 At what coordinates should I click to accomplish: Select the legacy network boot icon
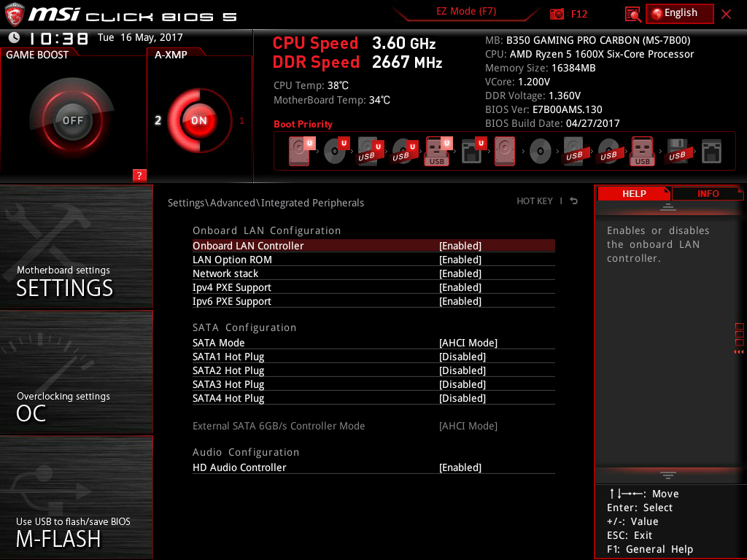711,152
